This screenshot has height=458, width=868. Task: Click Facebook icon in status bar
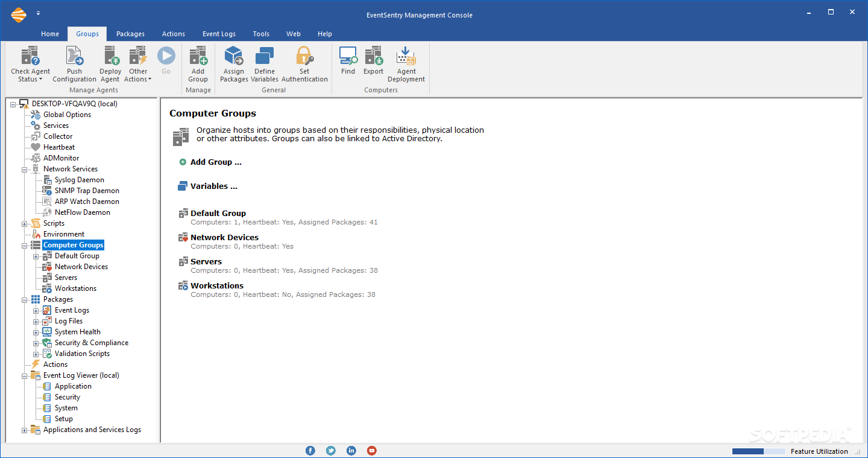pos(310,451)
